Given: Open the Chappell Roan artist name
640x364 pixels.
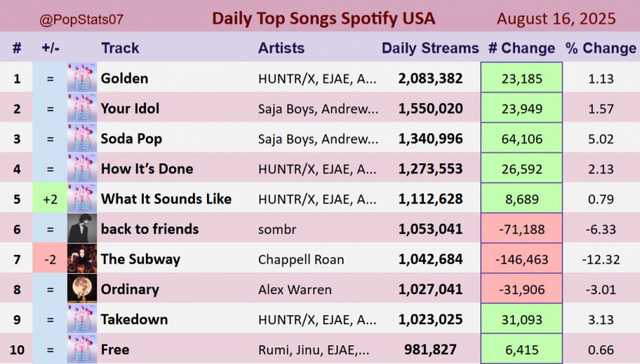Looking at the screenshot, I should [x=301, y=259].
